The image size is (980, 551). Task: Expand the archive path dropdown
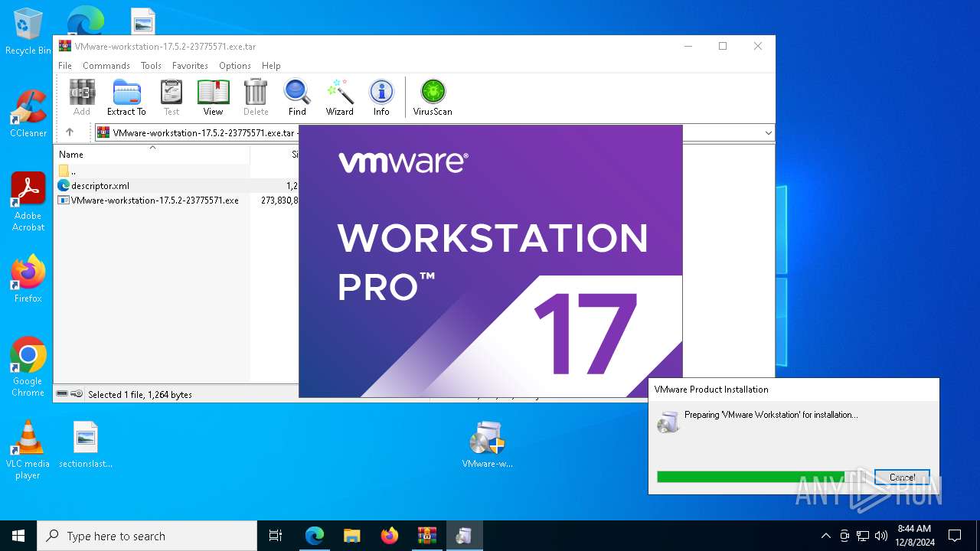[768, 133]
